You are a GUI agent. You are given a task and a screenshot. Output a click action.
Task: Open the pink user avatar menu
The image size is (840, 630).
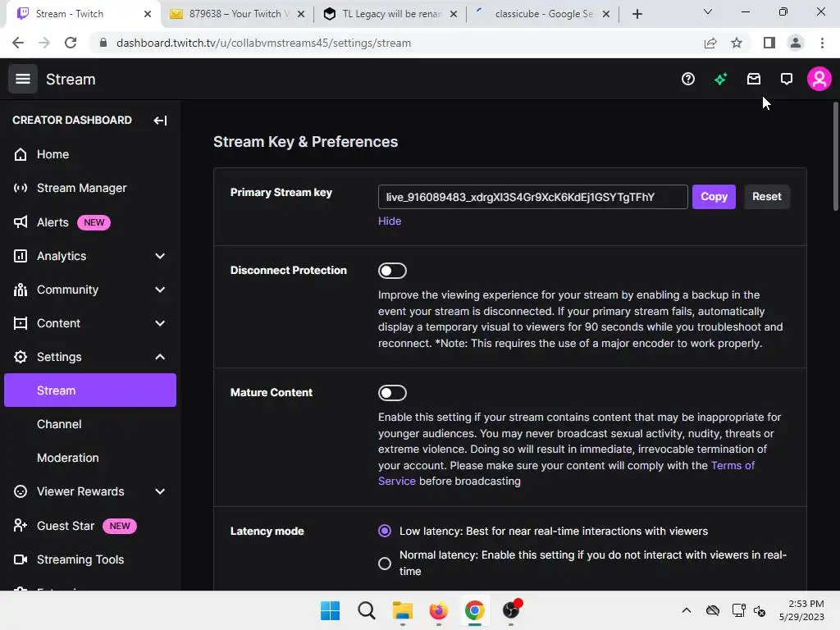[819, 80]
